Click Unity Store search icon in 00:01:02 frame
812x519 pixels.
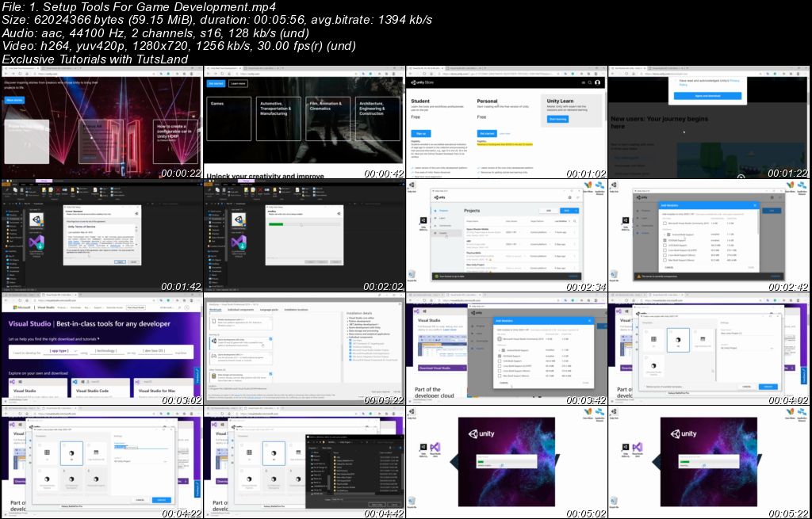pos(590,82)
